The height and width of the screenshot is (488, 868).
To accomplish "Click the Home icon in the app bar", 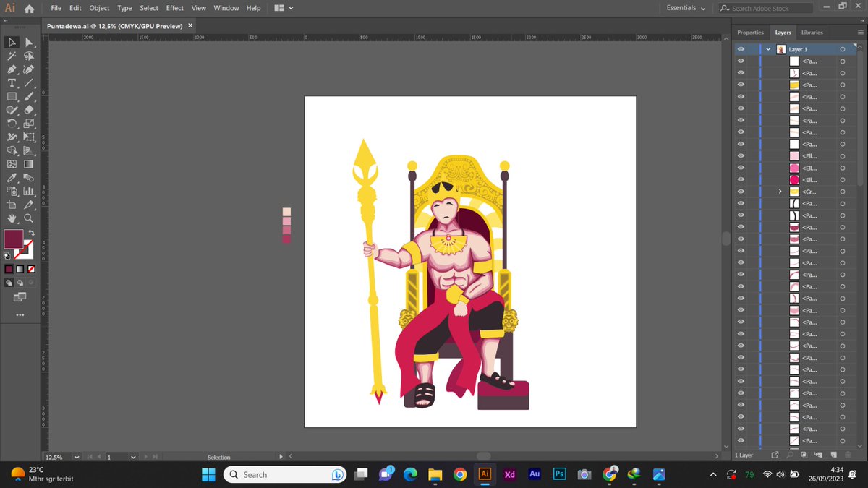I will point(29,9).
